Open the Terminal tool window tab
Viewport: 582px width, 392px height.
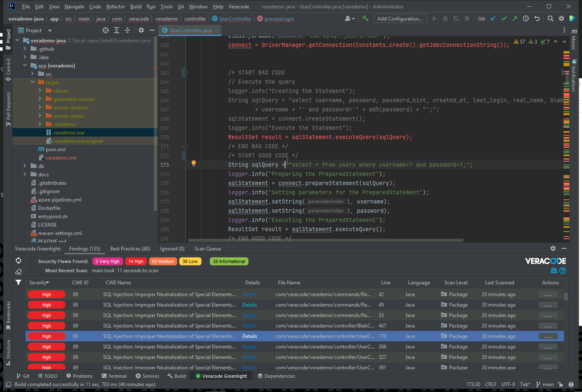point(114,376)
